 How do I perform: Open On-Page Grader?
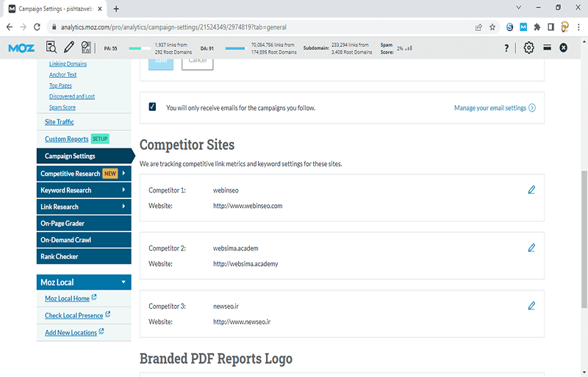pos(84,223)
